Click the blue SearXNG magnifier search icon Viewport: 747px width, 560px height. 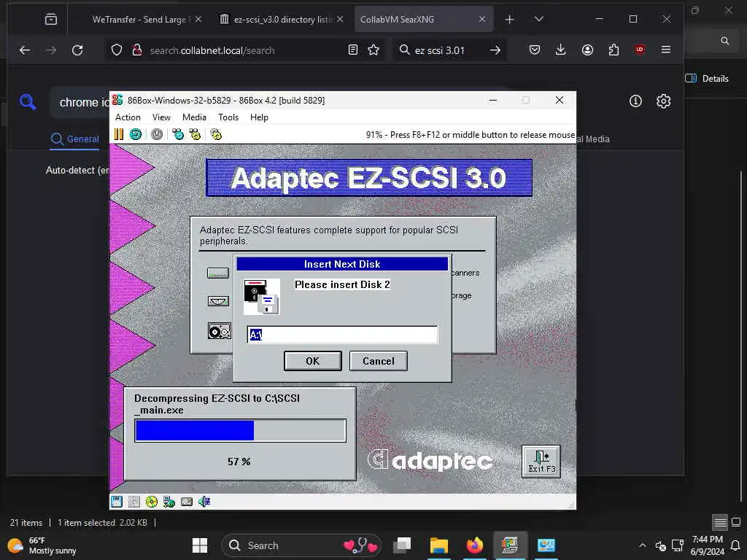[x=28, y=101]
